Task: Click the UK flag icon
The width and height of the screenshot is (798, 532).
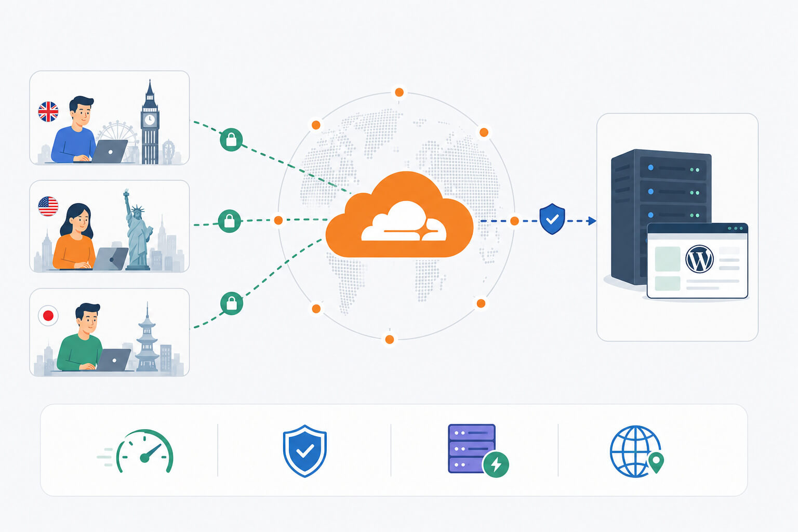Action: point(48,112)
